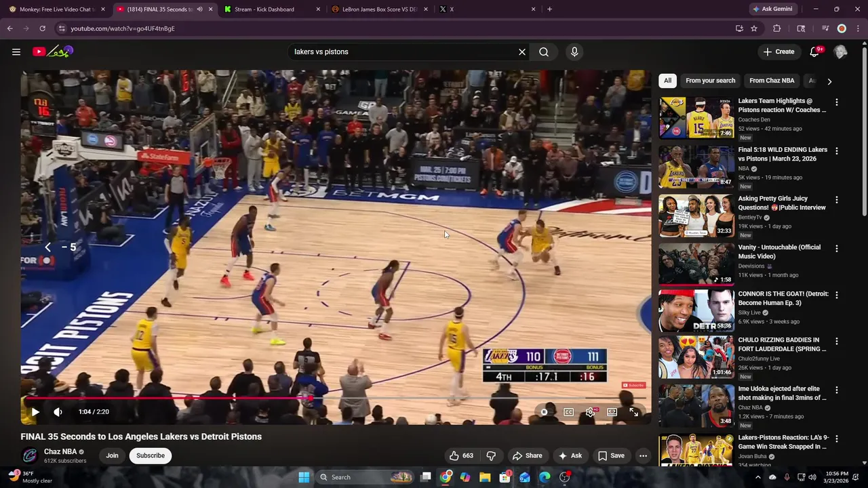Viewport: 868px width, 488px height.
Task: Open menu for Asking Pretty Girls video
Action: pyautogui.click(x=837, y=199)
